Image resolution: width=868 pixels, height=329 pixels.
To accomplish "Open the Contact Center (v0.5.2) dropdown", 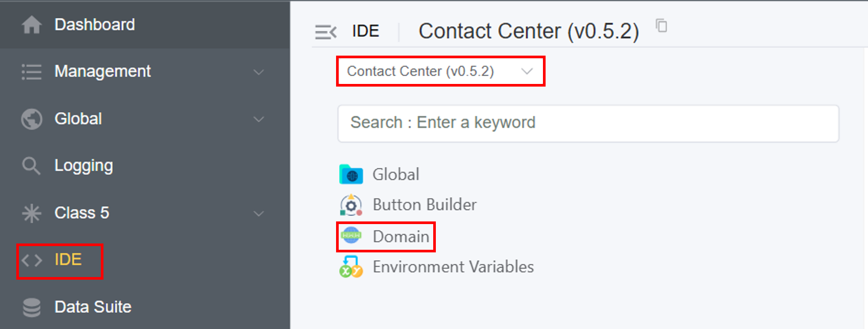I will pos(440,71).
